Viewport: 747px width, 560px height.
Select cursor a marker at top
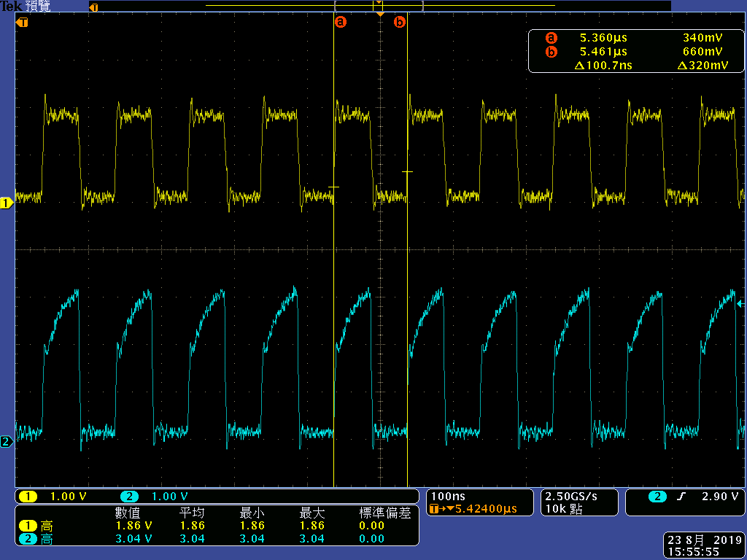[341, 21]
